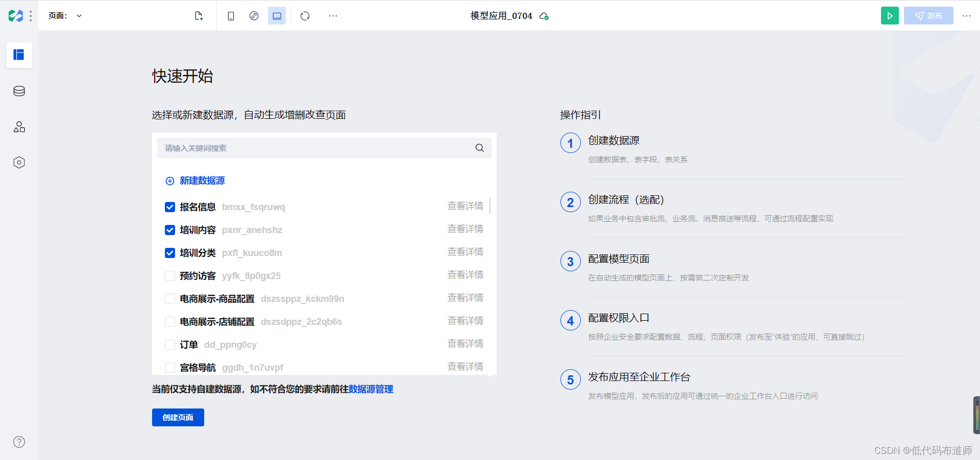The width and height of the screenshot is (980, 460).
Task: Click step 5 发布应用至企业工作台 heading
Action: click(639, 377)
